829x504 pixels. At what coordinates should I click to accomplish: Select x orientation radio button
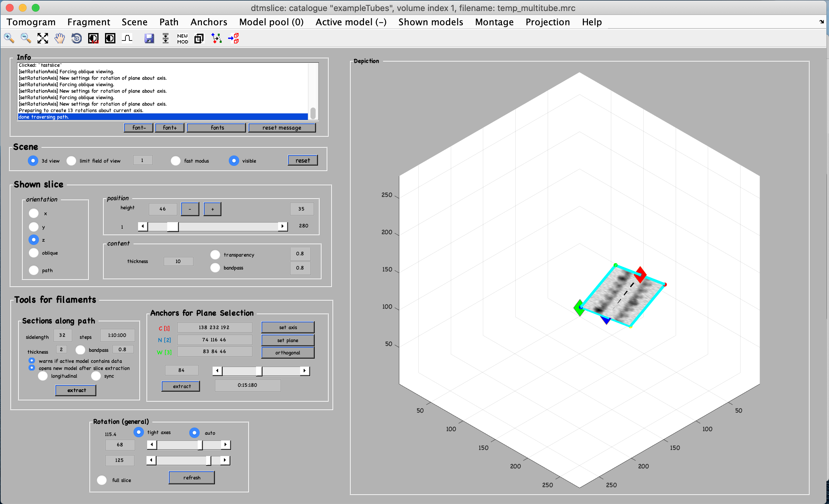34,213
